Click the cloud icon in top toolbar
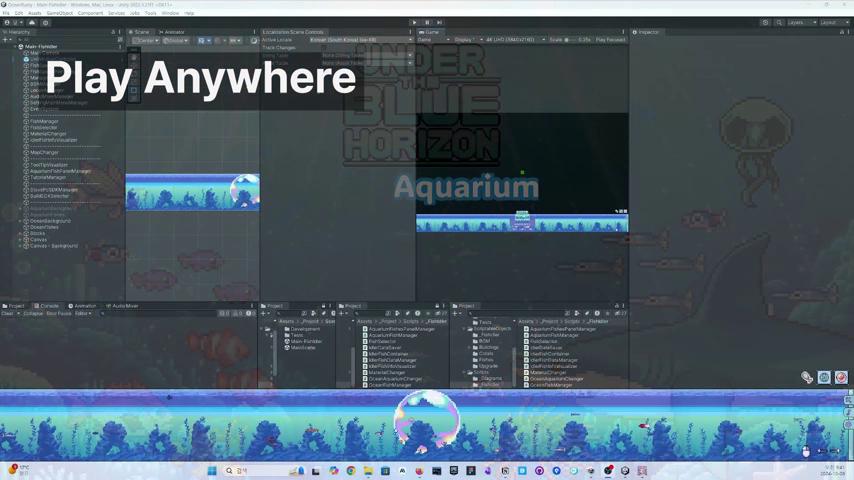854x480 pixels. (32, 22)
